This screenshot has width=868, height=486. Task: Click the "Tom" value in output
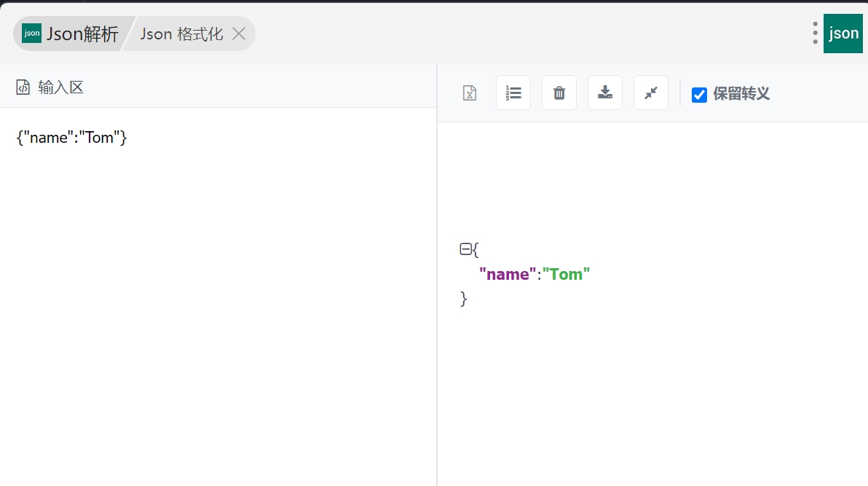click(x=566, y=274)
